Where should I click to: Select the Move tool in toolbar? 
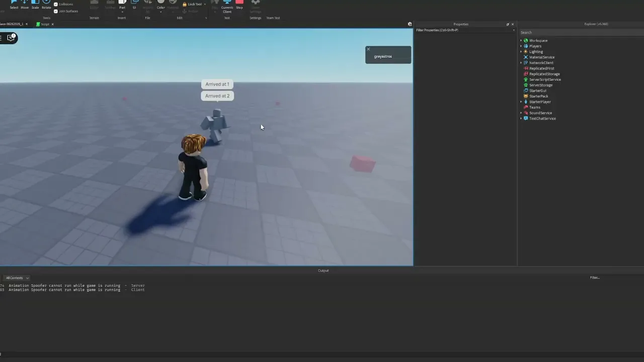coord(24,5)
